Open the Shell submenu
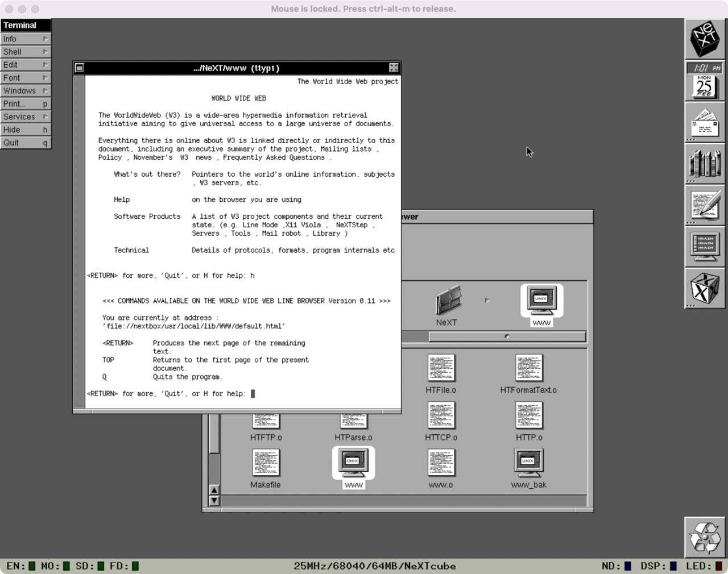This screenshot has width=728, height=574. pos(26,52)
